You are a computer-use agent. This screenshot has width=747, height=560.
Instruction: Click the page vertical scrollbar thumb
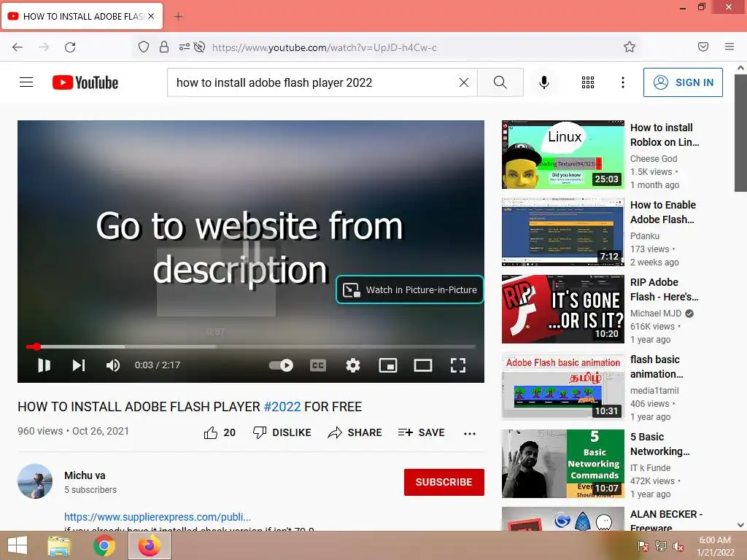740,133
